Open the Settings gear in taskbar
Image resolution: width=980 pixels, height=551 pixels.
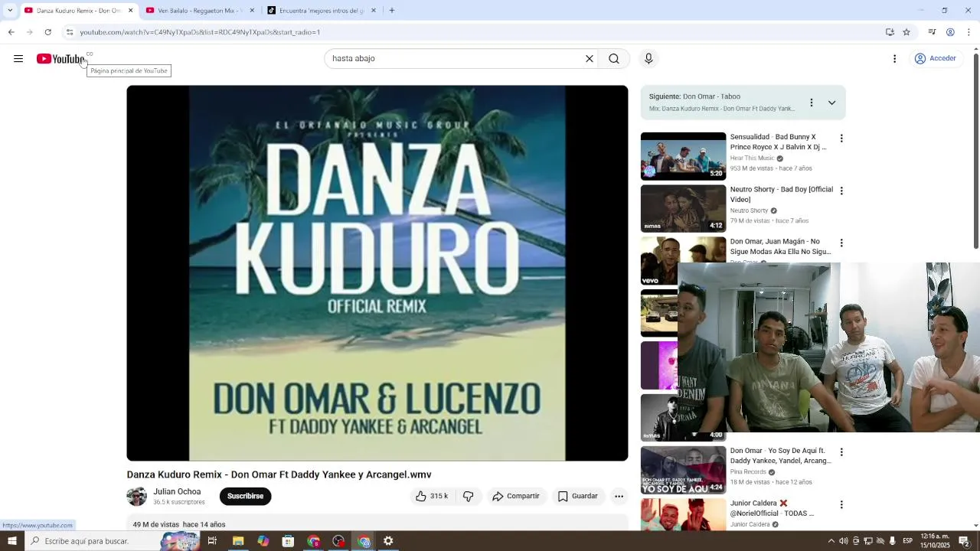point(388,541)
